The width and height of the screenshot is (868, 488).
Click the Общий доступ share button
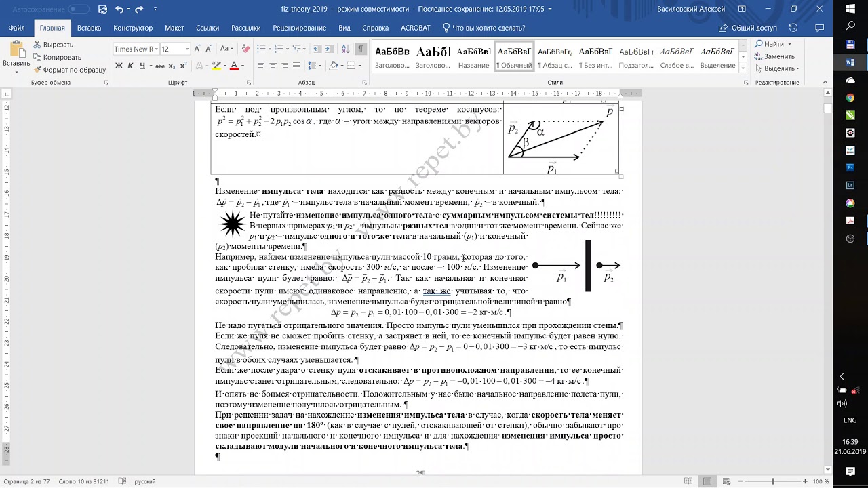click(x=748, y=28)
